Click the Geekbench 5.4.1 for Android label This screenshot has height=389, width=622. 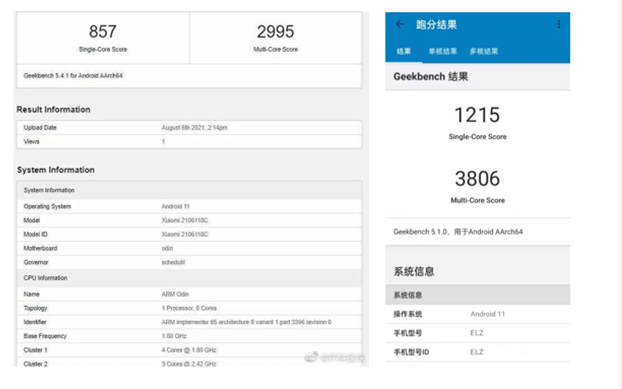(73, 75)
